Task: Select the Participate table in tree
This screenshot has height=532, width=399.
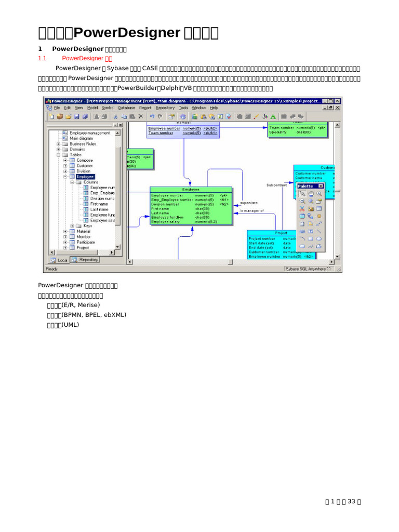Action: (86, 242)
